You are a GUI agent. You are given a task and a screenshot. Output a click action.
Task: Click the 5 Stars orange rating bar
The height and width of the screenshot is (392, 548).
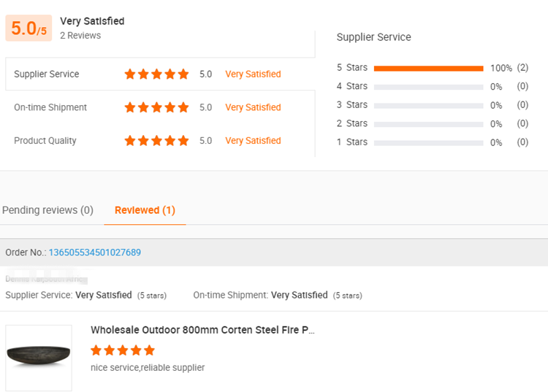[x=428, y=68]
